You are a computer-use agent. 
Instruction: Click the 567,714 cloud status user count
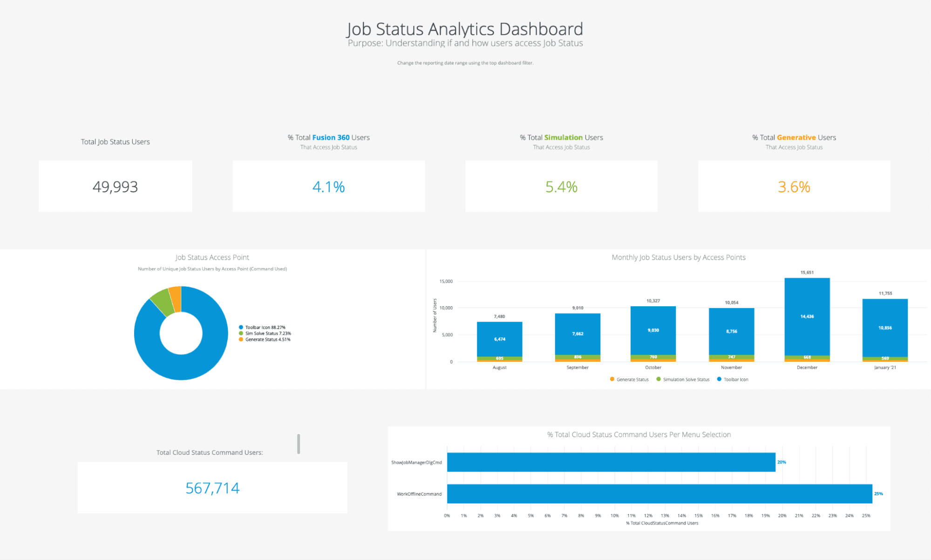point(212,487)
